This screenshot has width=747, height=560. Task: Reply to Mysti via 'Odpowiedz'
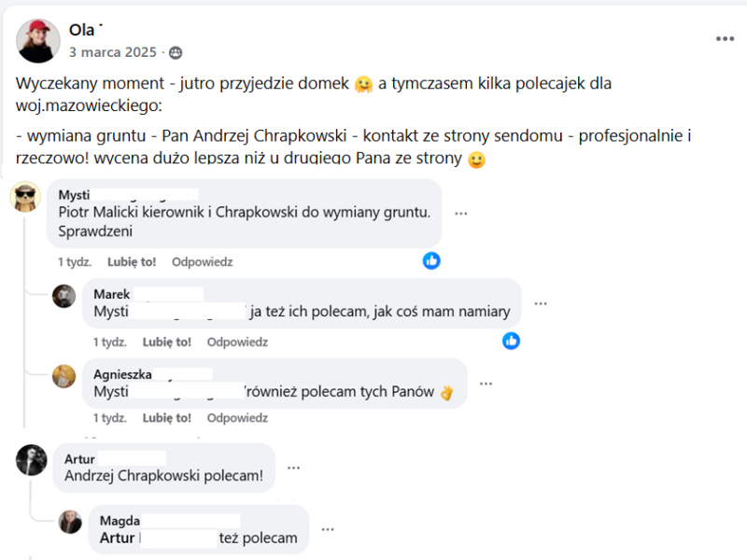pos(202,261)
